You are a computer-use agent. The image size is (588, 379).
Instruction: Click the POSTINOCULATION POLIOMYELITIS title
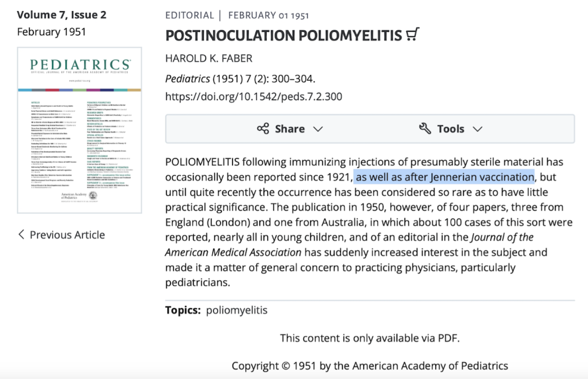click(283, 36)
